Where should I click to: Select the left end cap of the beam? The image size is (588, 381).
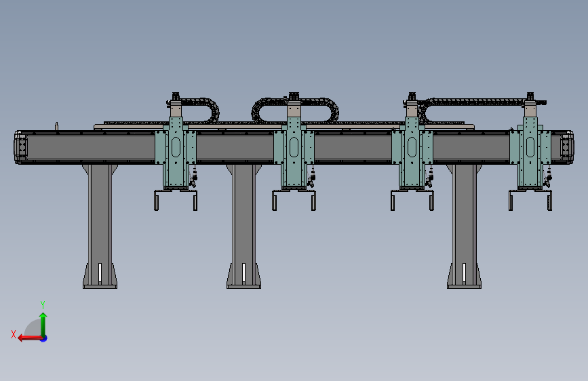coord(21,146)
